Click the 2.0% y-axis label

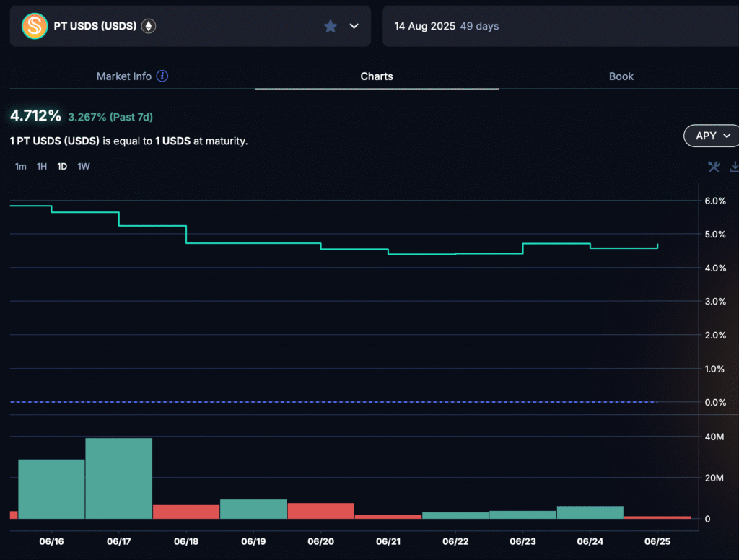[x=715, y=335]
